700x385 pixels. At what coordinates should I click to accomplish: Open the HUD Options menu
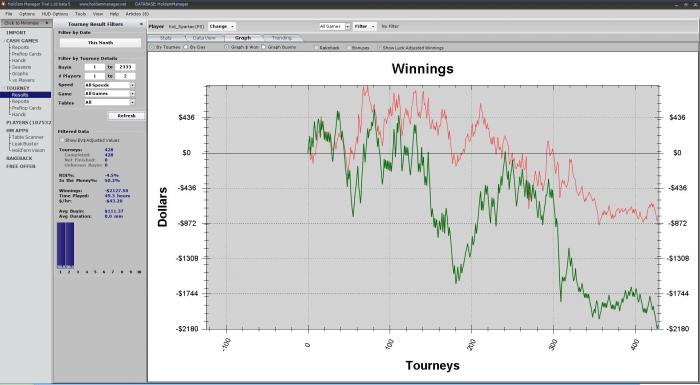55,14
